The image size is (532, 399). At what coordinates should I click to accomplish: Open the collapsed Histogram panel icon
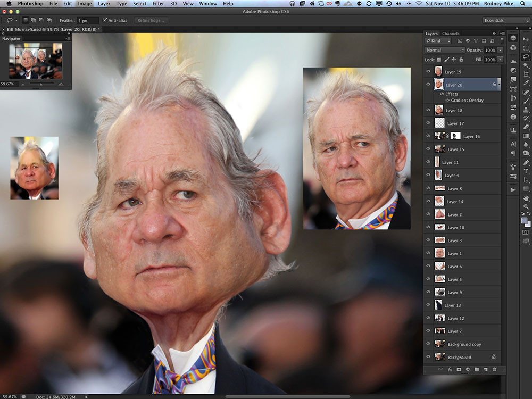(513, 61)
